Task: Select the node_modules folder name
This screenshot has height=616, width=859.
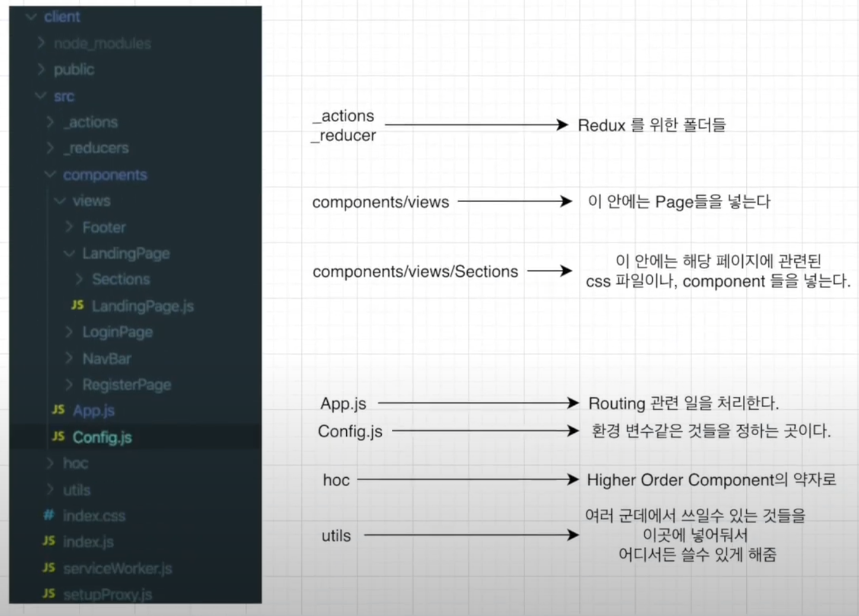Action: tap(103, 43)
